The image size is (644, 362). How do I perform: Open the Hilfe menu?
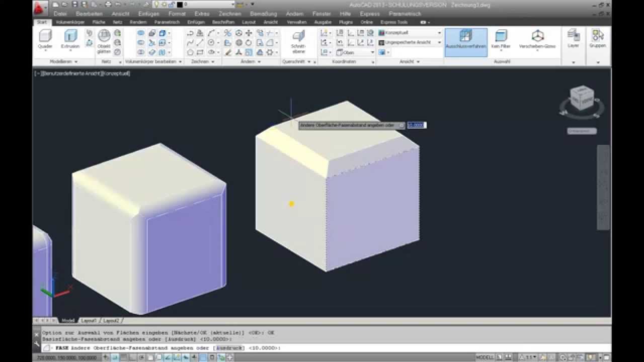pyautogui.click(x=345, y=14)
